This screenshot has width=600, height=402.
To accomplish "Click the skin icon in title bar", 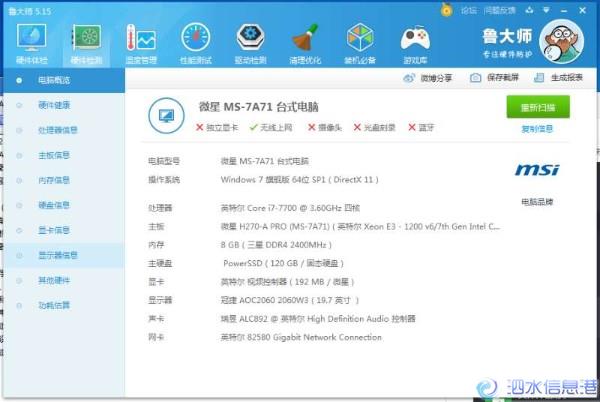I will pyautogui.click(x=529, y=10).
